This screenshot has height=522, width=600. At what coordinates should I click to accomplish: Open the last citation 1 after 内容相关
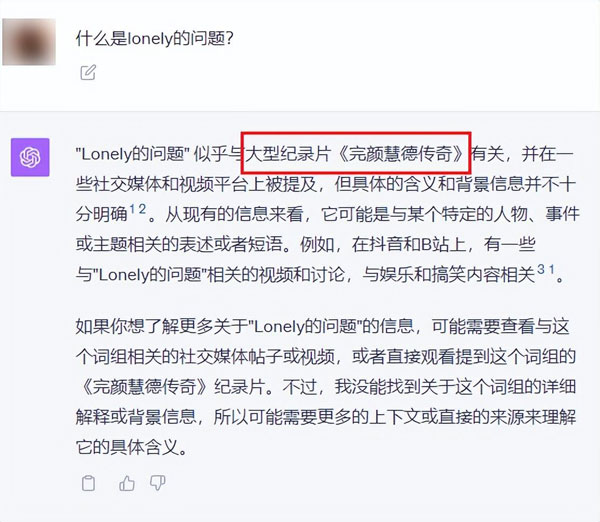coord(551,269)
